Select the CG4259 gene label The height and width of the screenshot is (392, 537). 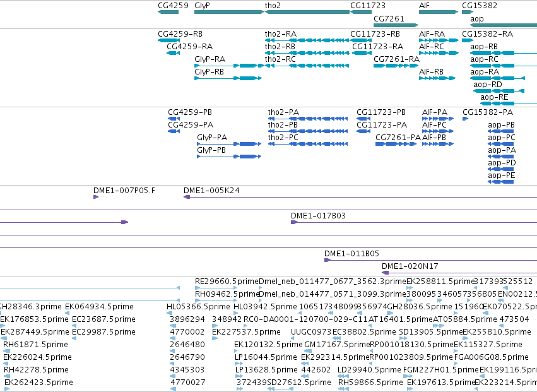point(173,6)
